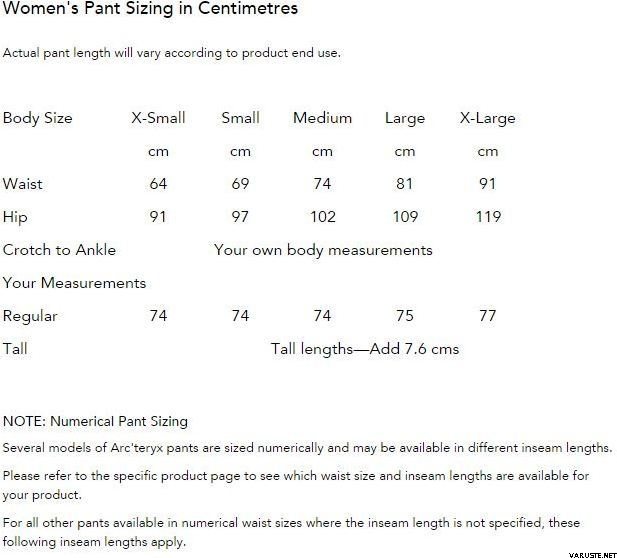Click waist value 64 for X-Small
The width and height of the screenshot is (617, 558).
(158, 184)
